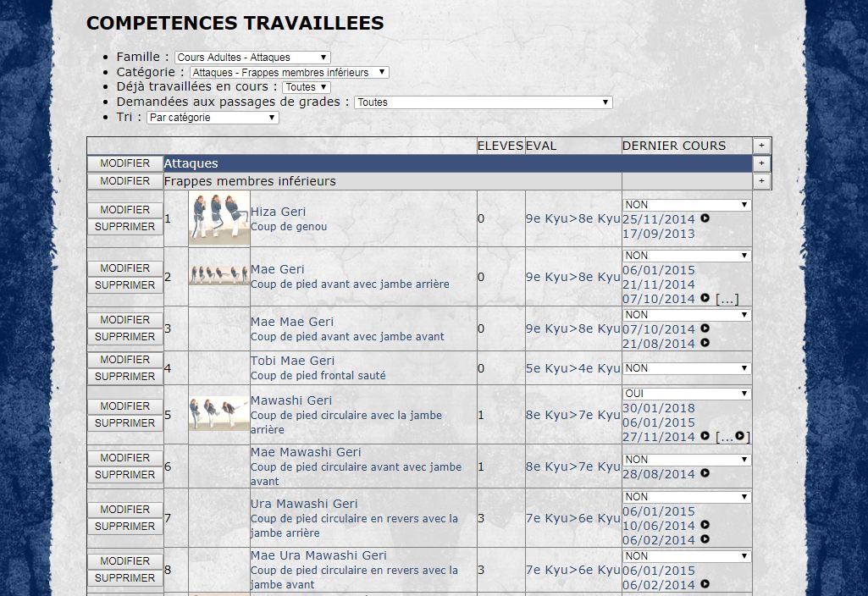
Task: Click the Hiza Geri thumbnail image
Action: point(218,218)
